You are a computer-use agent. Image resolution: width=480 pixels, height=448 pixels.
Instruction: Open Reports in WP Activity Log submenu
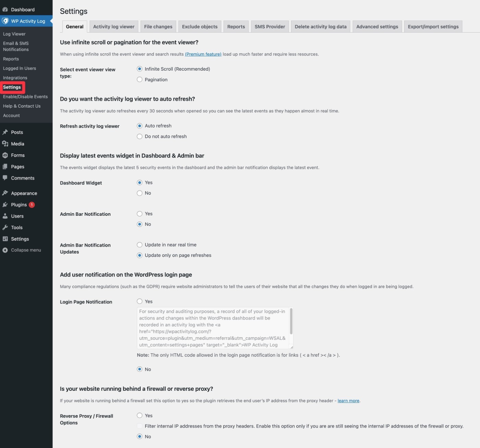(11, 59)
